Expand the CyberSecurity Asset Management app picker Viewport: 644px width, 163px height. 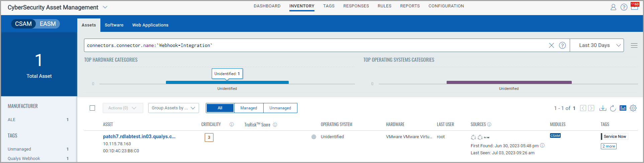coord(105,7)
